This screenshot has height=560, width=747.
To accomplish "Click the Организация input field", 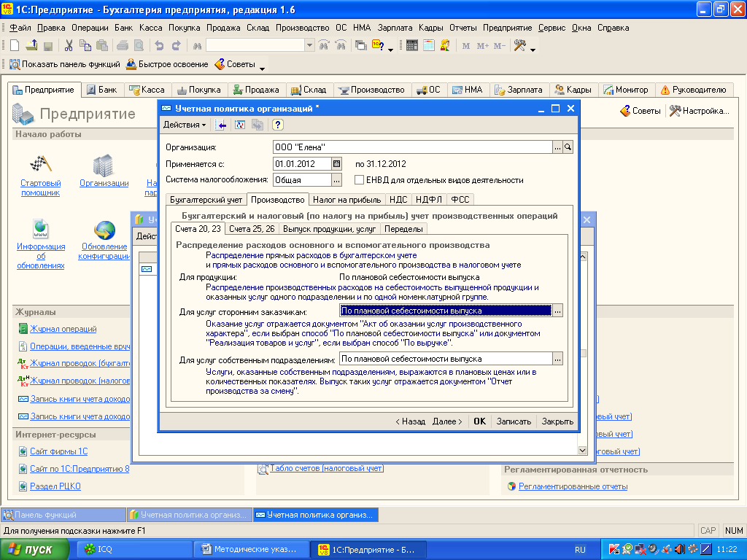I will (x=413, y=147).
